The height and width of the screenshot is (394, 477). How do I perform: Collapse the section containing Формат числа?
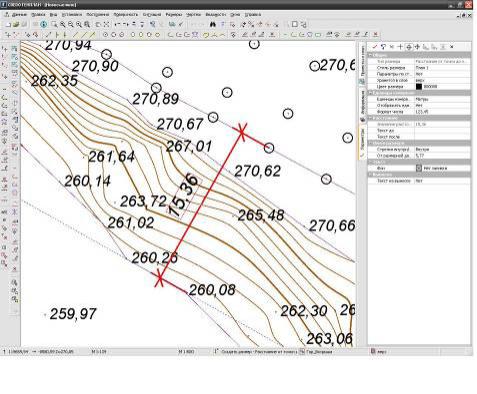click(x=370, y=93)
